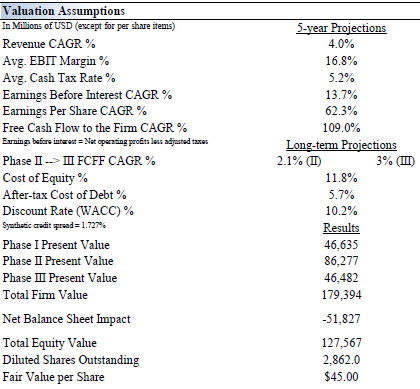Click Diluted Shares Outstanding value 2,862.0
Screen dimensions: 420x389
coord(341,360)
